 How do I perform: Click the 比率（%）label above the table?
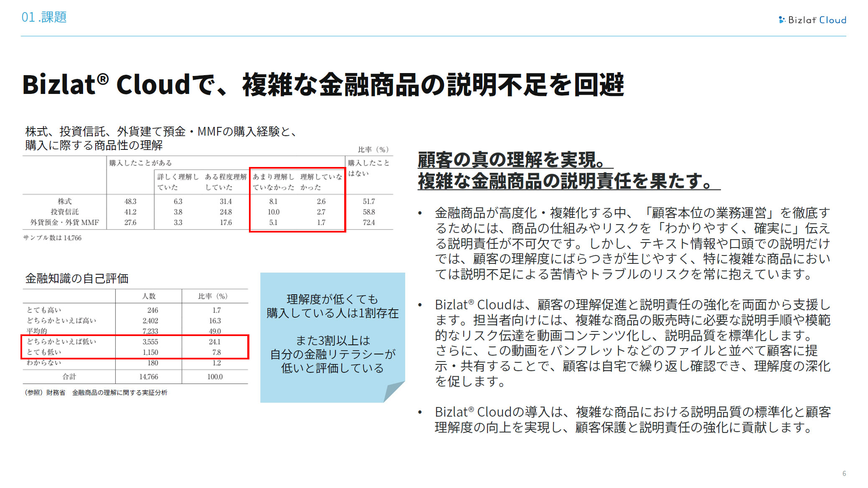[x=373, y=149]
